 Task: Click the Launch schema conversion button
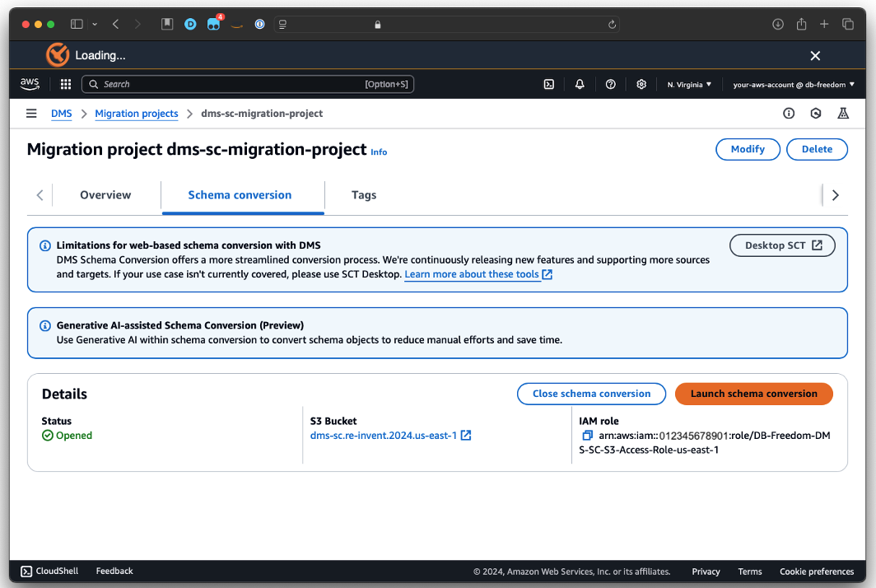[x=753, y=394]
